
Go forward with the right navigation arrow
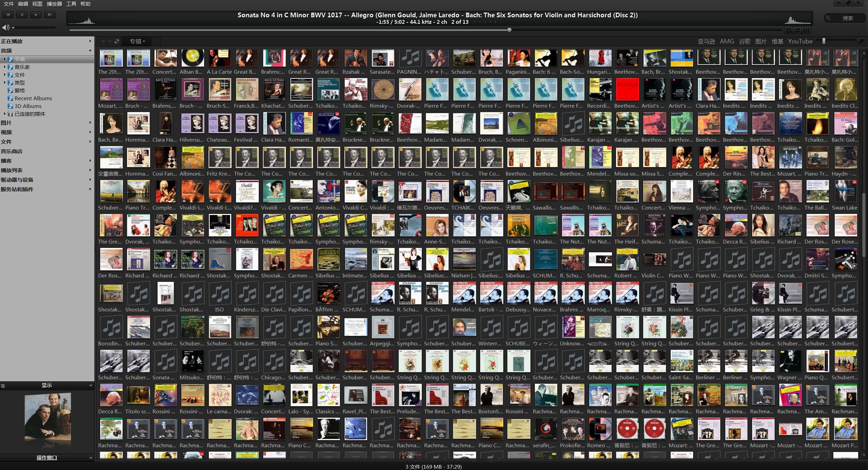tap(110, 41)
